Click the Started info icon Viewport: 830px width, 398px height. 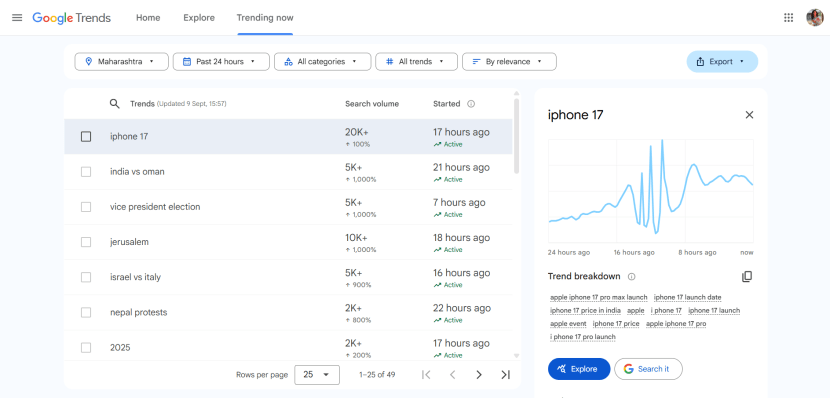pyautogui.click(x=471, y=104)
